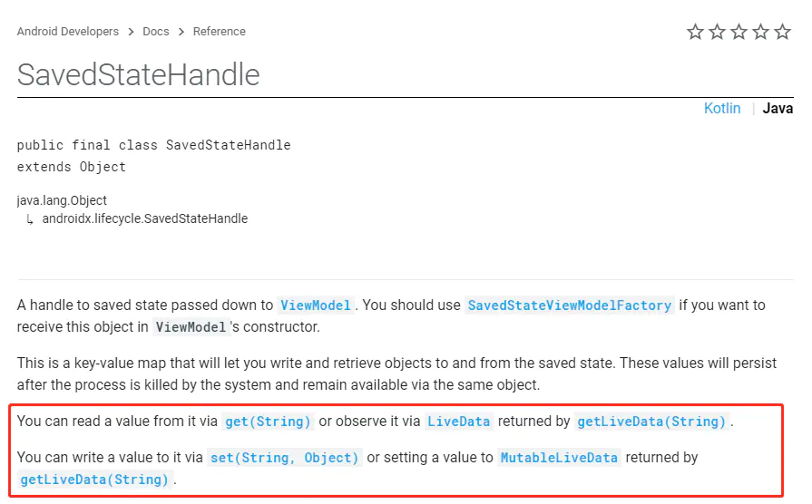Click the fifth rating star
Viewport: 812px width, 504px height.
pos(783,33)
